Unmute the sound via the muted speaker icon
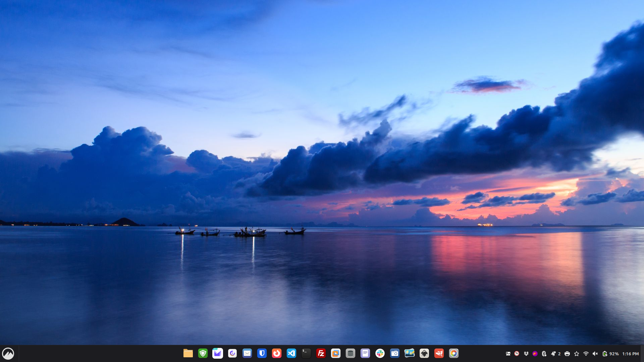 (595, 354)
